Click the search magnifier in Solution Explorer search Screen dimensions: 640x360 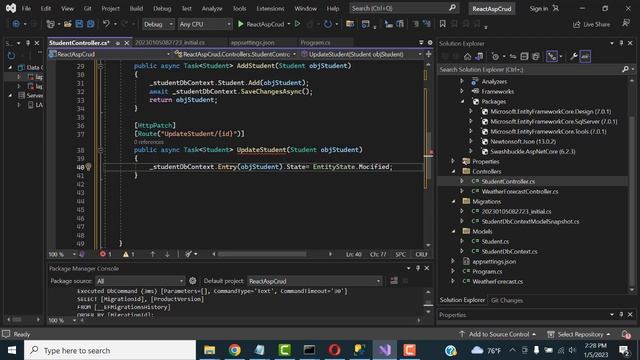coord(625,69)
